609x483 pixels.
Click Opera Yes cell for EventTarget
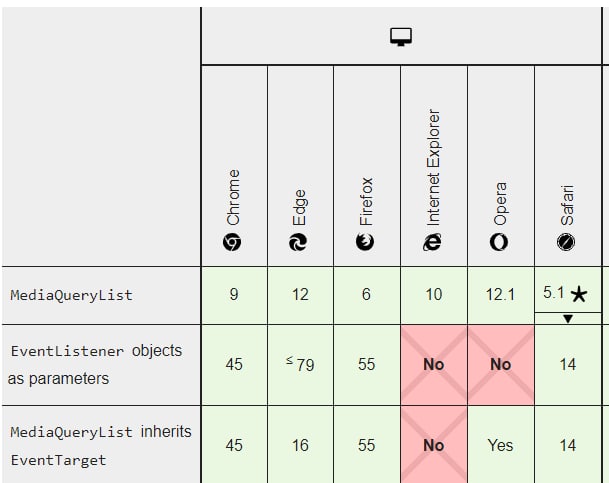(500, 445)
